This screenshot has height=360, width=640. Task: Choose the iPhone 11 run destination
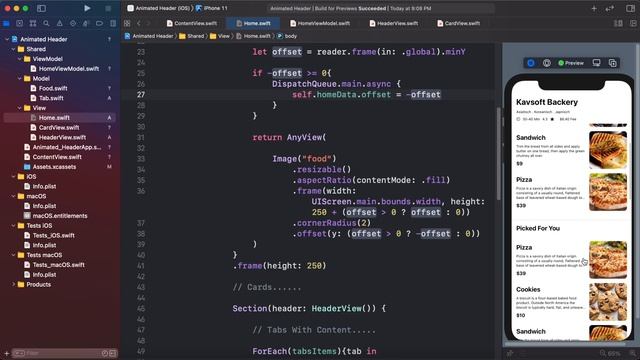point(211,8)
